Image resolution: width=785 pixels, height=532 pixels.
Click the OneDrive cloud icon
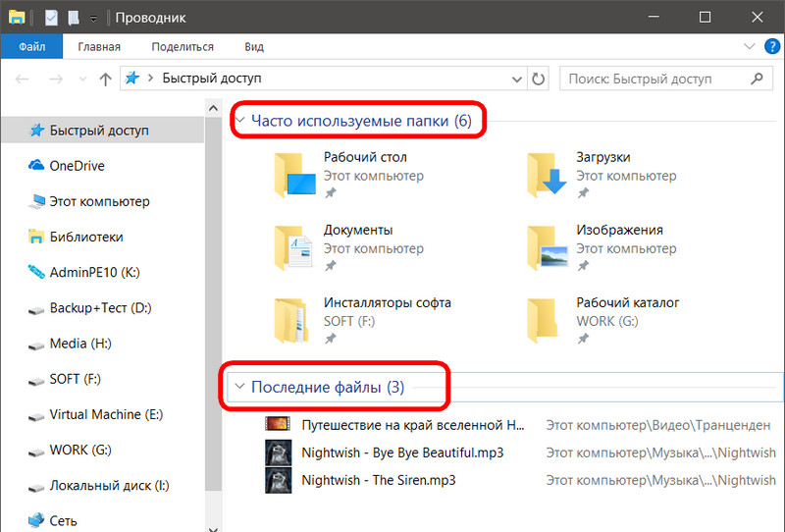pos(36,165)
